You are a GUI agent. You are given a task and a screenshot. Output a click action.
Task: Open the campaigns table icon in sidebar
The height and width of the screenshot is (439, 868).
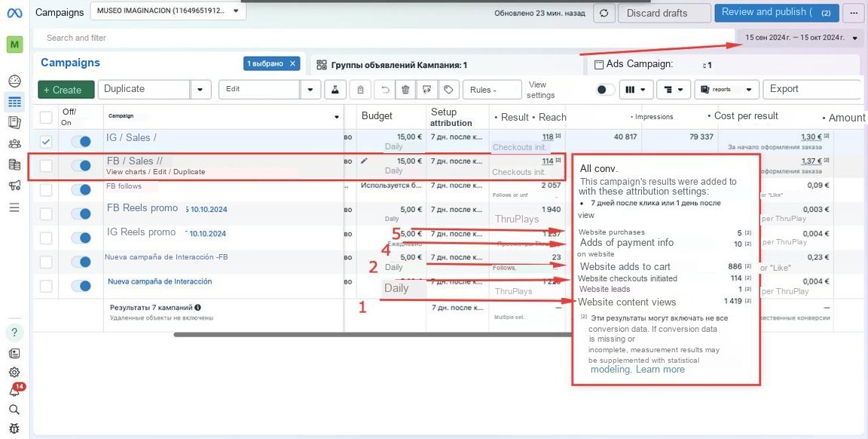point(15,102)
